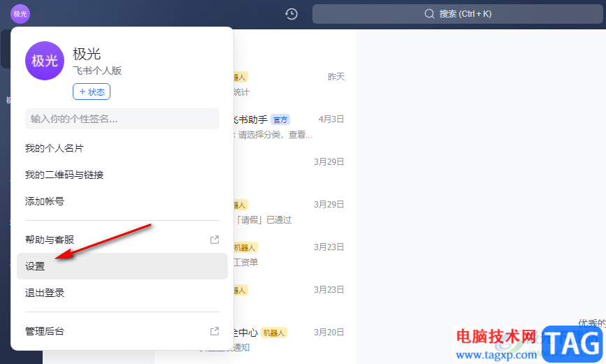Viewport: 606px width, 364px height.
Task: Click the large 极光 profile avatar
Action: [x=45, y=61]
